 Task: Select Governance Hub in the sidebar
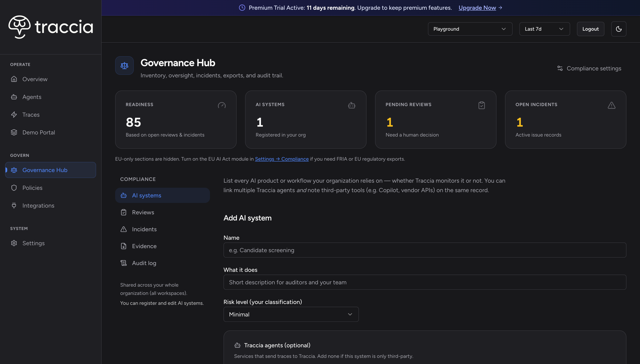point(51,170)
